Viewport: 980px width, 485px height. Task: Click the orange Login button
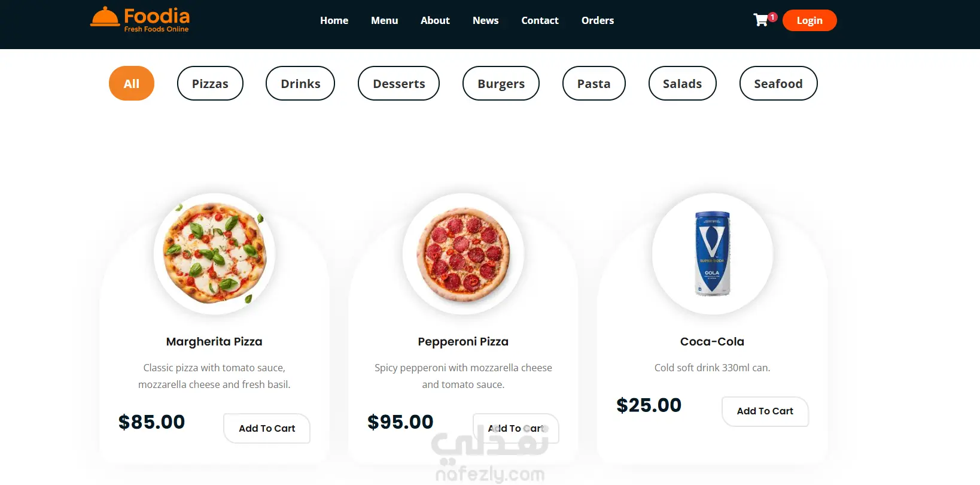809,20
